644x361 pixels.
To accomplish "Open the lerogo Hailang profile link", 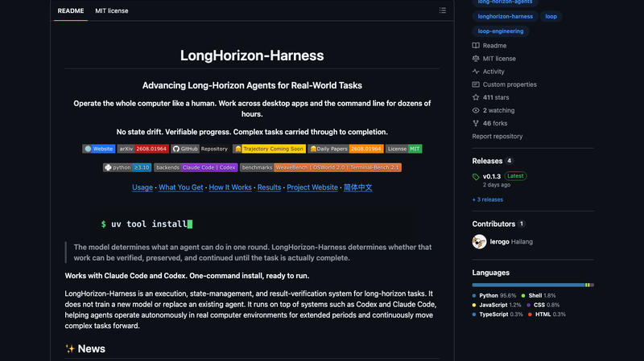I will pyautogui.click(x=511, y=242).
